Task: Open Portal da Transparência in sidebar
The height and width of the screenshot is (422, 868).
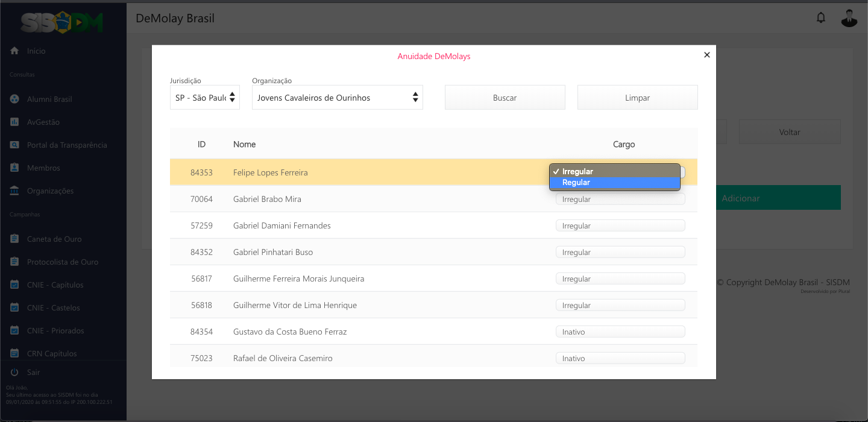Action: [x=67, y=145]
